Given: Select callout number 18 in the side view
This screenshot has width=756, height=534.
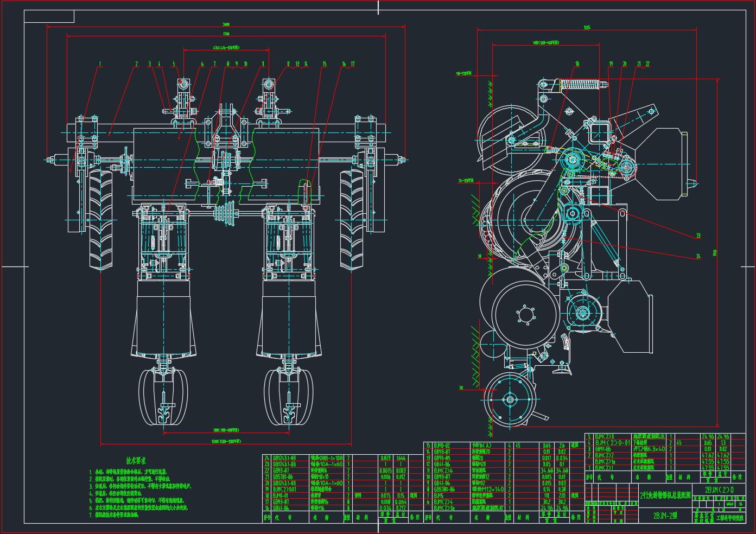Looking at the screenshot, I should 577,64.
